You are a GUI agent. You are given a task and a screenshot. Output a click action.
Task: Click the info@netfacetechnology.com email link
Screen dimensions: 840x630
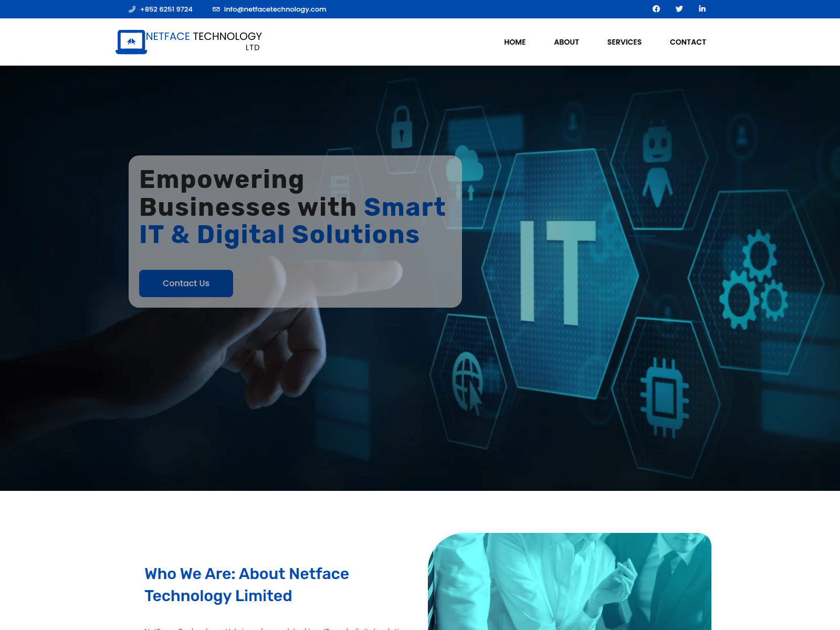(x=275, y=9)
